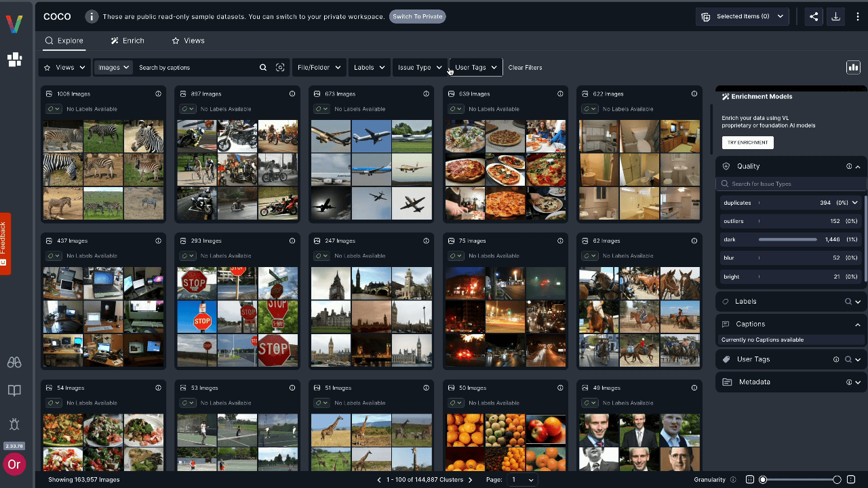Screen dimensions: 868x488
Task: Click the Search for Issue Types field
Action: click(791, 184)
